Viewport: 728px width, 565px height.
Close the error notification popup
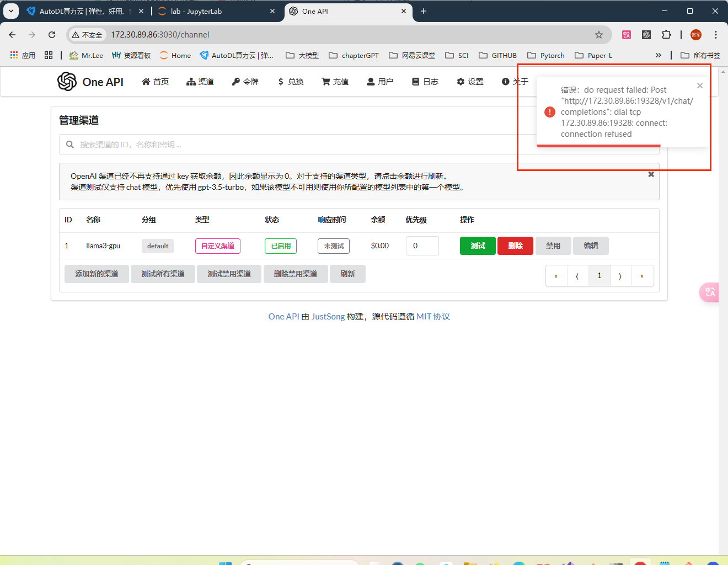point(700,86)
